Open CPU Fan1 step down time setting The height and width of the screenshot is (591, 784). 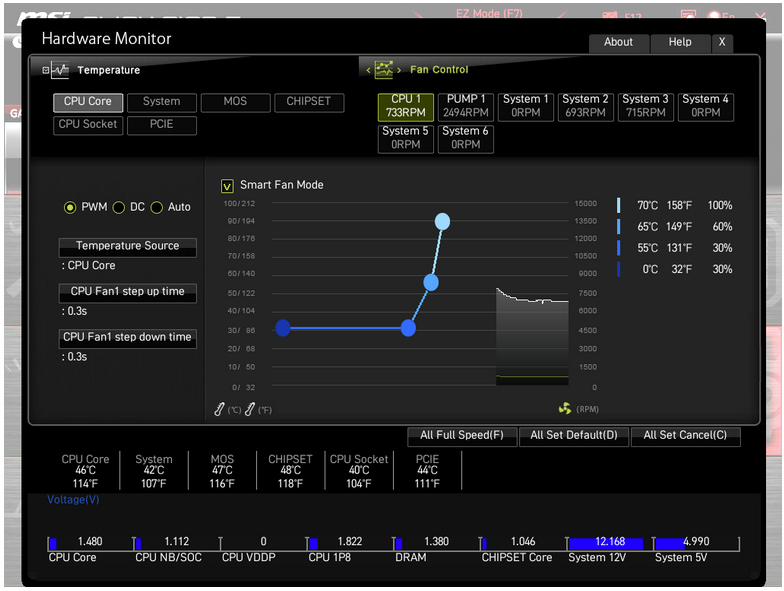pos(128,338)
